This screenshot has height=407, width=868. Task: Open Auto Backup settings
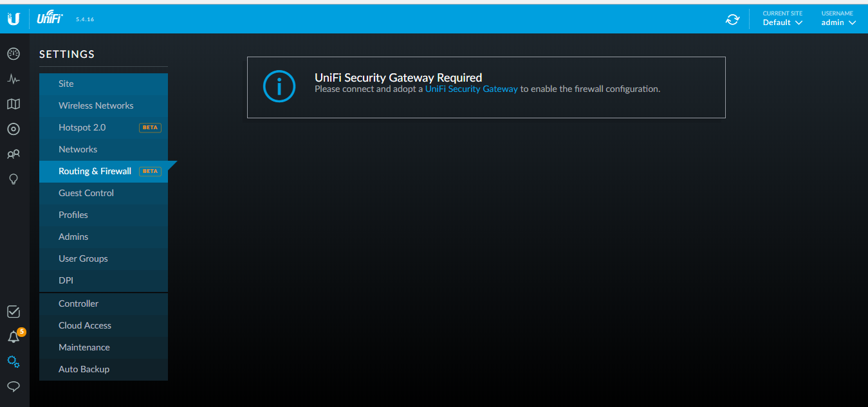click(104, 369)
